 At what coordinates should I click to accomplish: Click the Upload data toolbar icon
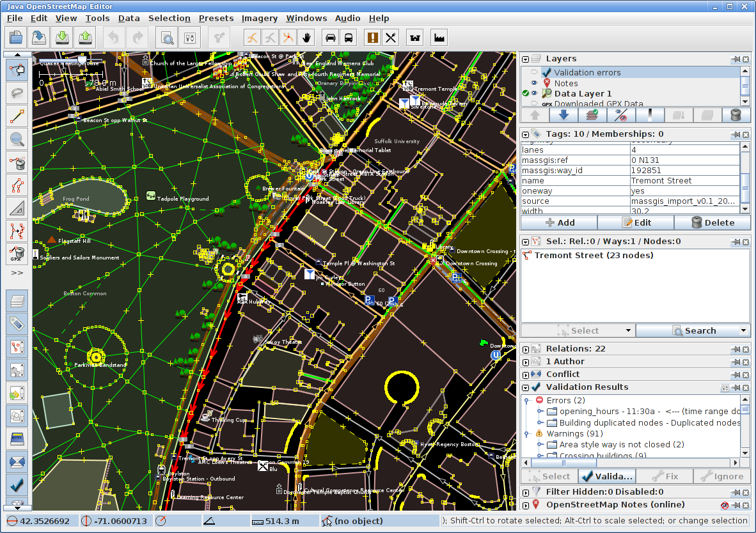84,37
